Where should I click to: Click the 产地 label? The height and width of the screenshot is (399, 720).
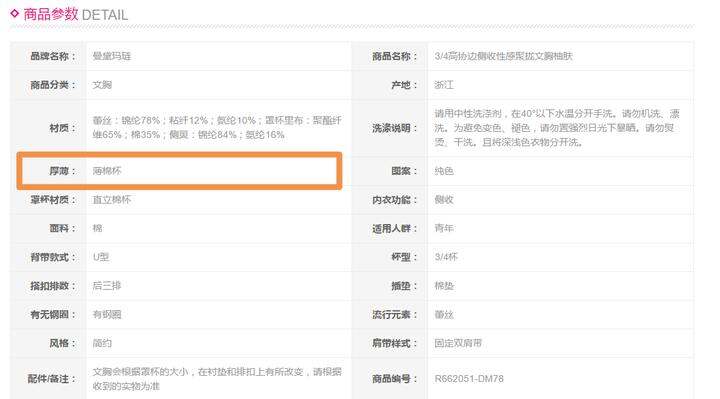pyautogui.click(x=405, y=85)
